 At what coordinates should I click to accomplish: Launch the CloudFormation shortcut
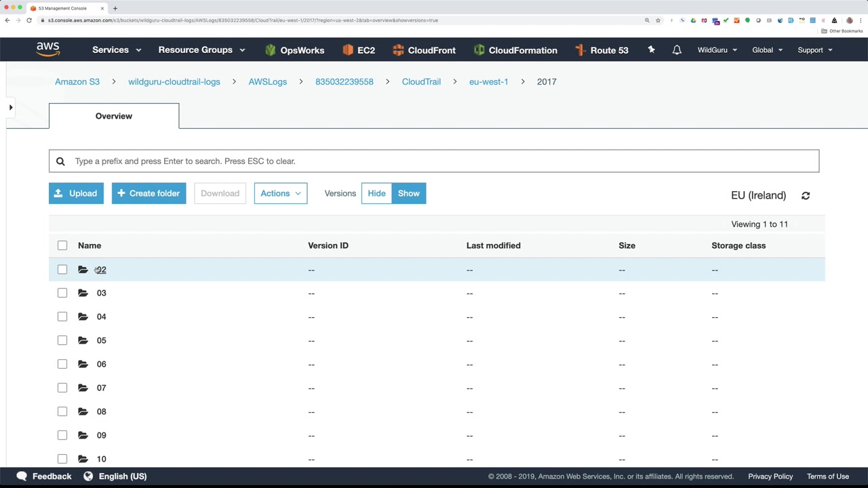pyautogui.click(x=515, y=50)
